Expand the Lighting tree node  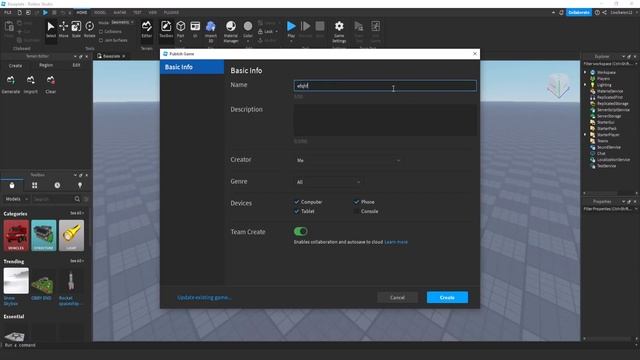585,85
